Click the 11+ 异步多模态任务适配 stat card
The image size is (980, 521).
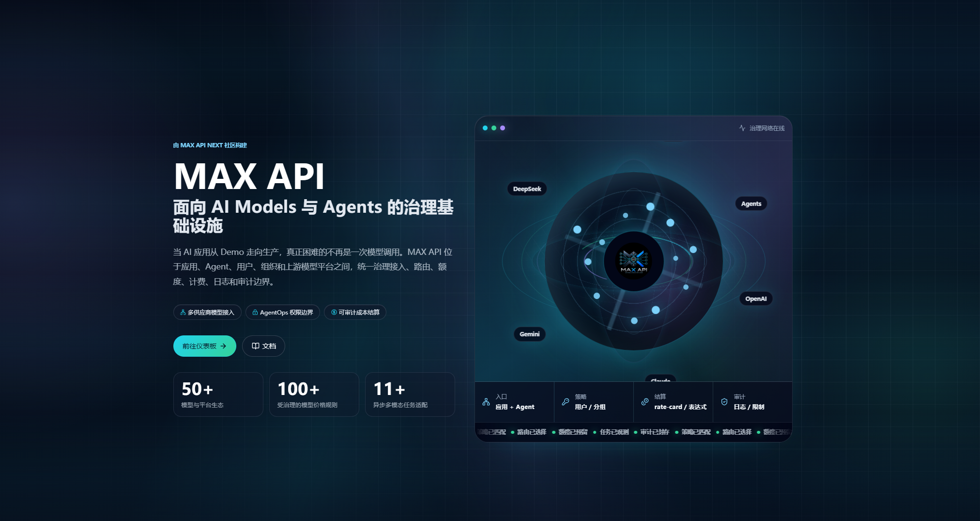tap(410, 395)
